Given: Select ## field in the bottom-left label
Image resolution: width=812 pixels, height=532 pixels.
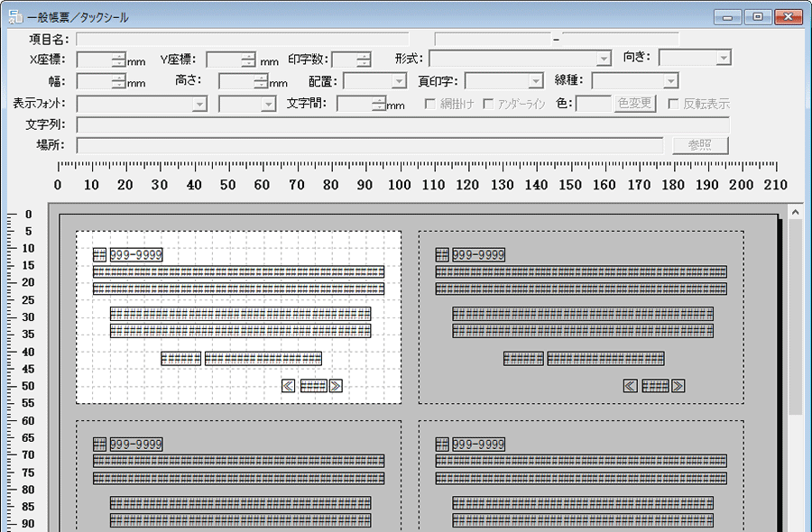Looking at the screenshot, I should coord(99,444).
